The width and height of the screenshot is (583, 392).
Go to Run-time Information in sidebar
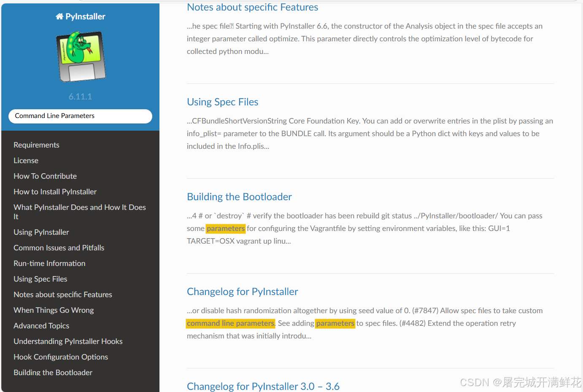coord(49,263)
